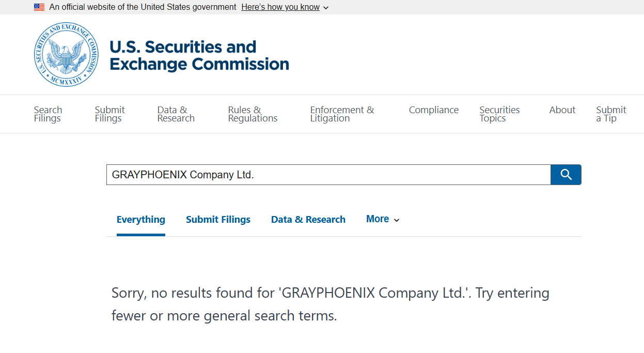Click the About navigation link
This screenshot has height=353, width=644.
(562, 110)
